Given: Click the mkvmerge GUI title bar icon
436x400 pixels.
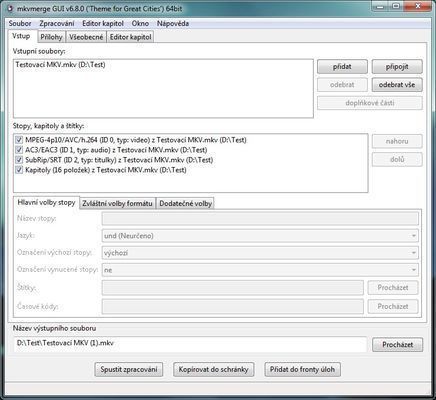Looking at the screenshot, I should click(10, 8).
